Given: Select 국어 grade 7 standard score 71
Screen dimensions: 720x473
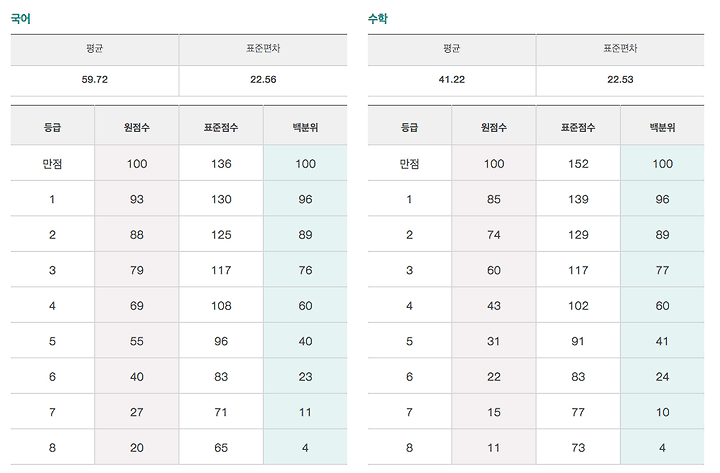Looking at the screenshot, I should pos(221,412).
